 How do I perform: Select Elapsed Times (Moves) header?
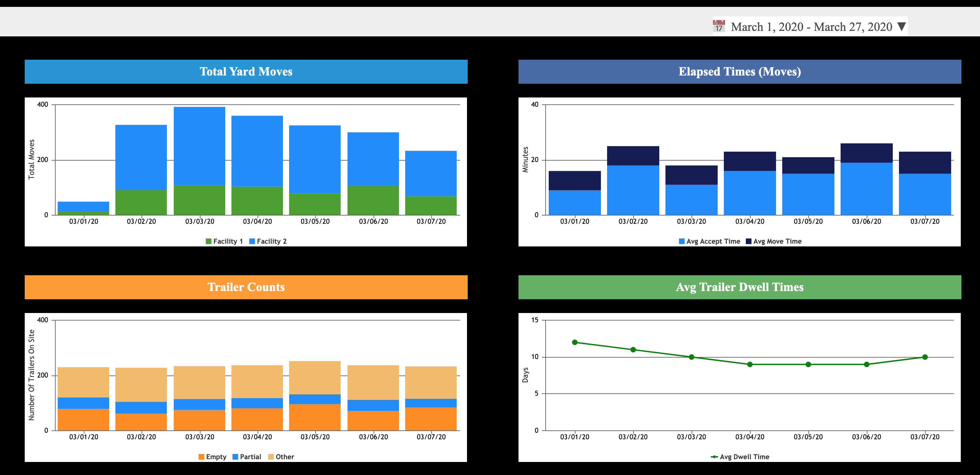[x=739, y=71]
